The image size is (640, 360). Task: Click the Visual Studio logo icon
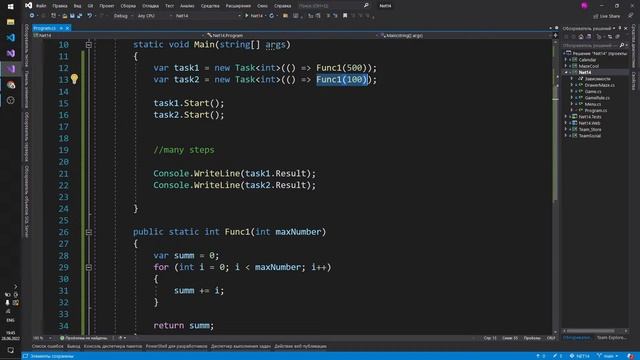28,5
